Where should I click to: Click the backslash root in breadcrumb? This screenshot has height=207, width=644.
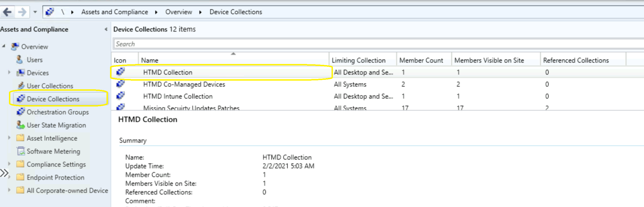point(63,12)
